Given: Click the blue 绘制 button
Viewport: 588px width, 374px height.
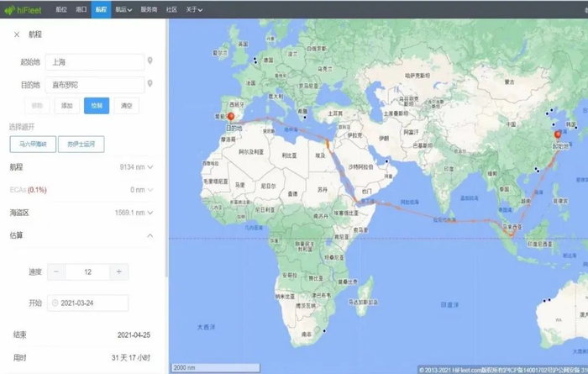Looking at the screenshot, I should click(x=97, y=106).
